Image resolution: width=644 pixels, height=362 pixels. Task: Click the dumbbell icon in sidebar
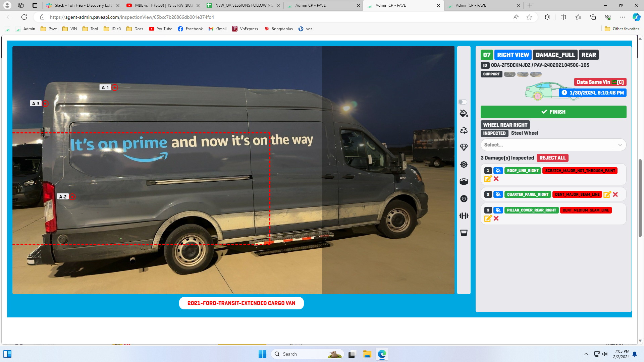click(464, 216)
